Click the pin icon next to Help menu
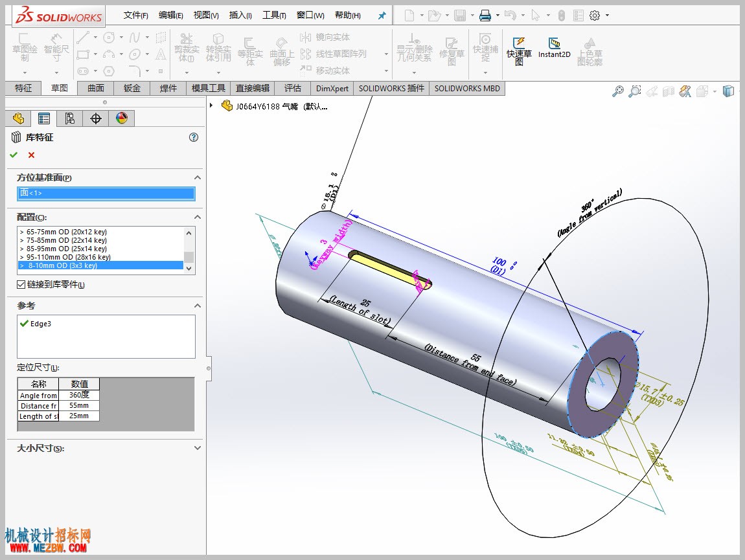The width and height of the screenshot is (745, 560). (382, 16)
